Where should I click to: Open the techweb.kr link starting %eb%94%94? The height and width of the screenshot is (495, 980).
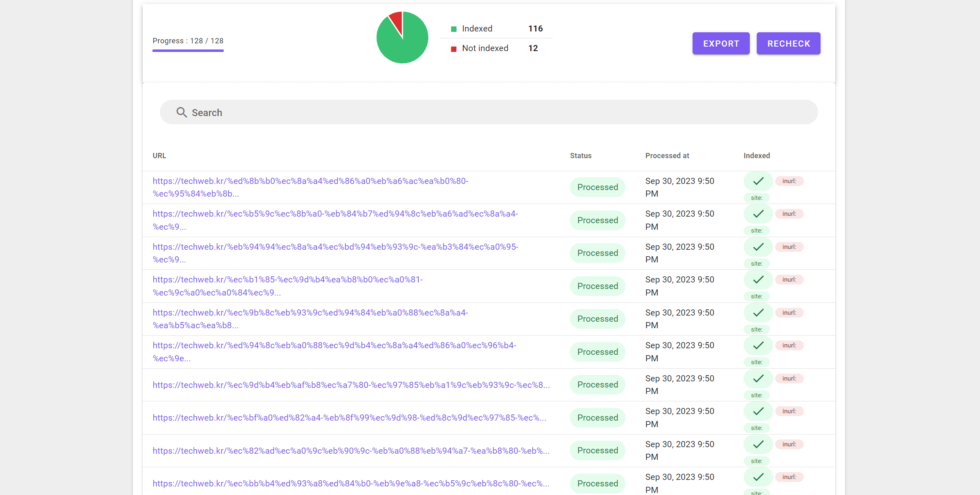click(x=335, y=253)
